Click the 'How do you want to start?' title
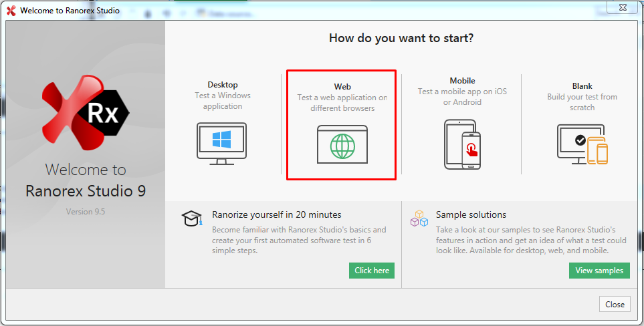This screenshot has width=644, height=326. [x=401, y=39]
